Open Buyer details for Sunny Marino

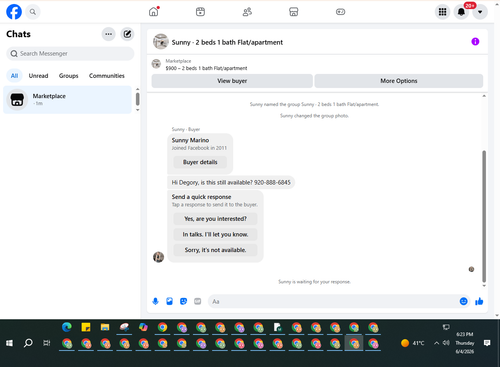(x=200, y=162)
